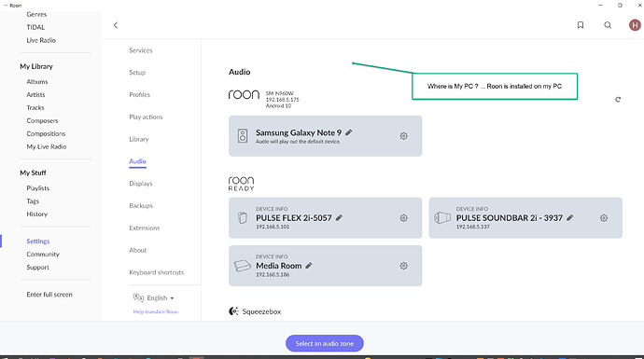This screenshot has height=359, width=644.
Task: Go back using the left arrow
Action: point(116,25)
